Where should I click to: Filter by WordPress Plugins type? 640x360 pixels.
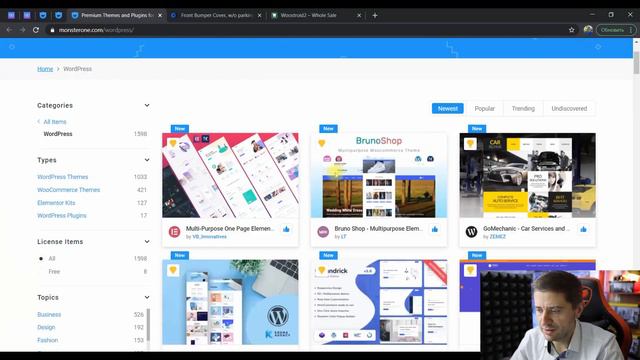pyautogui.click(x=62, y=216)
